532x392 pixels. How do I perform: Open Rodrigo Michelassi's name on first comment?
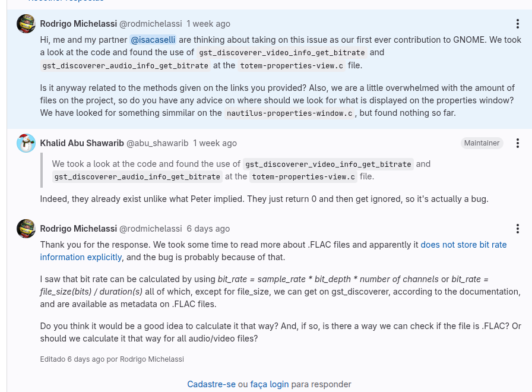point(78,24)
